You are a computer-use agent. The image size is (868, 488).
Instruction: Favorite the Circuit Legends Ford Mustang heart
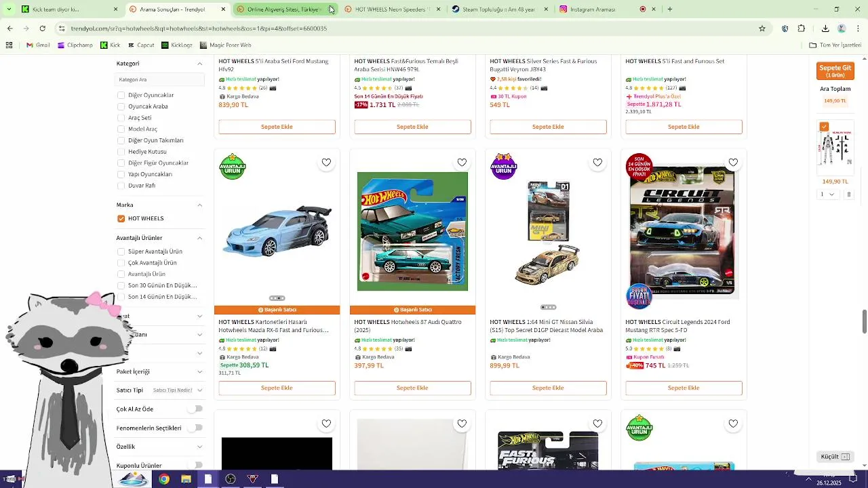[733, 163]
